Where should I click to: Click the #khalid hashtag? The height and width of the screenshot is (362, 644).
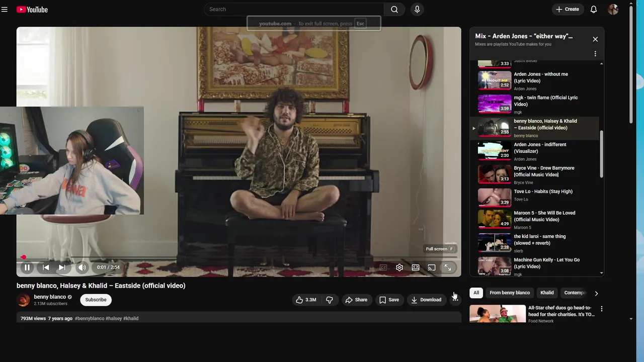[131, 318]
